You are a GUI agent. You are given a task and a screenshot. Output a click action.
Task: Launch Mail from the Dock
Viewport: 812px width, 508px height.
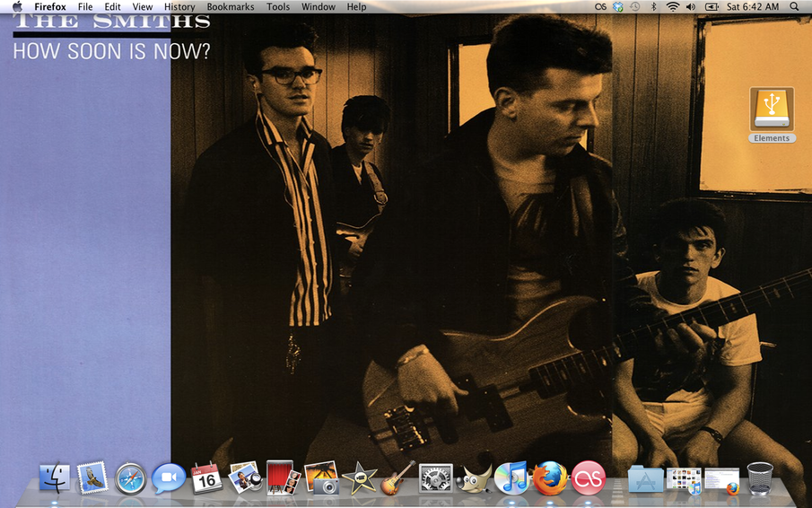point(92,477)
